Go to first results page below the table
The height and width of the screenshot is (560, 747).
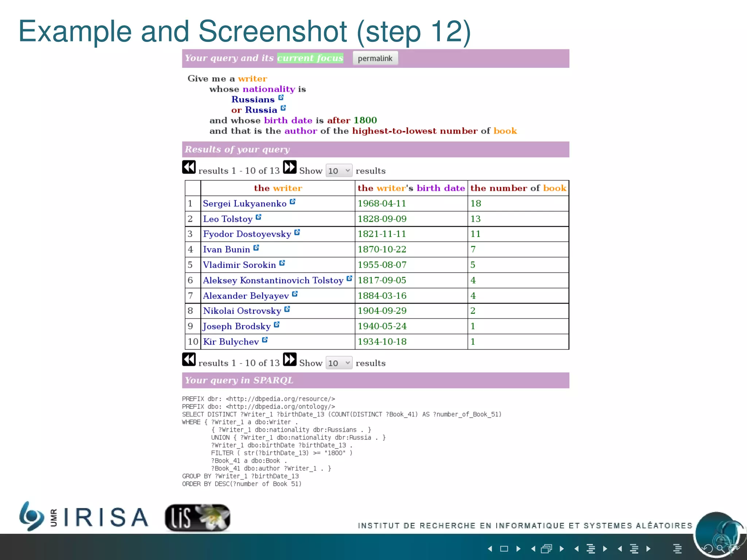coord(189,359)
